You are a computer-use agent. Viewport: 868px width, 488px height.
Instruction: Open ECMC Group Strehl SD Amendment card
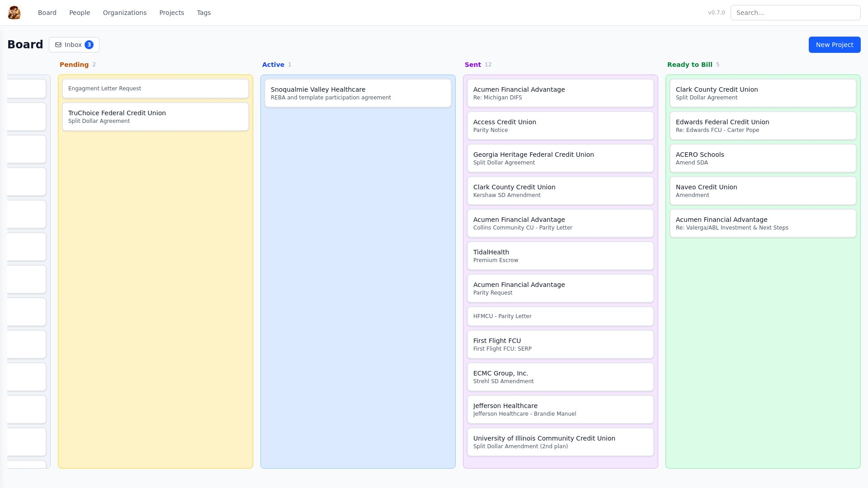(x=561, y=377)
